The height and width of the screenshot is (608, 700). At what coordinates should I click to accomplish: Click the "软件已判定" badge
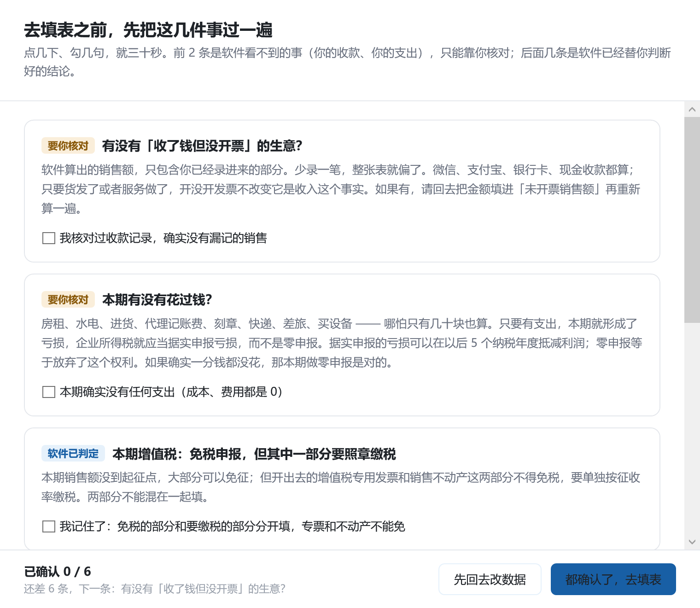pos(73,454)
